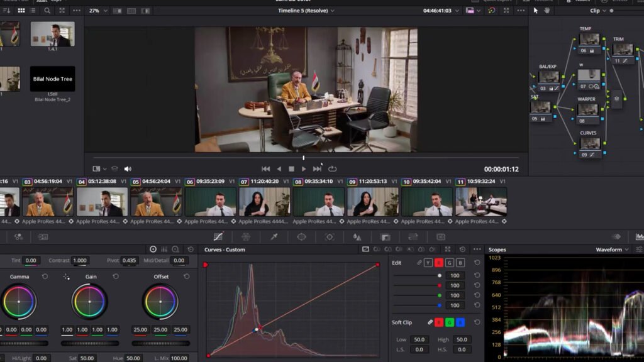Play the timeline in reverse

(279, 168)
